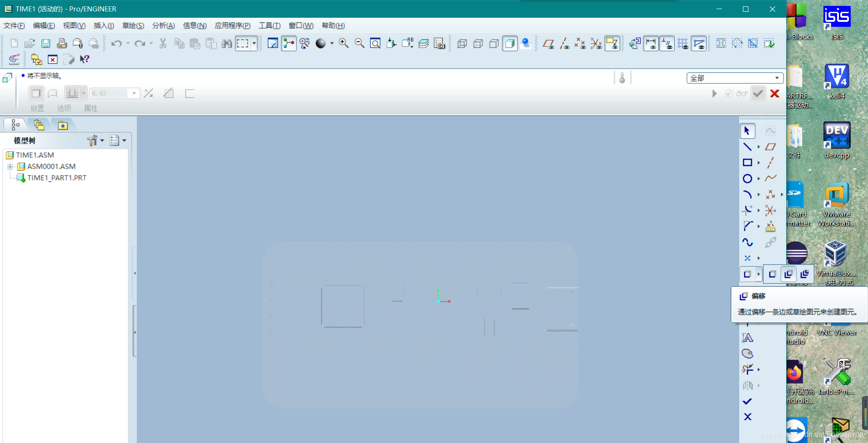The width and height of the screenshot is (868, 443).
Task: Open the sketcher Palette tool
Action: click(747, 353)
